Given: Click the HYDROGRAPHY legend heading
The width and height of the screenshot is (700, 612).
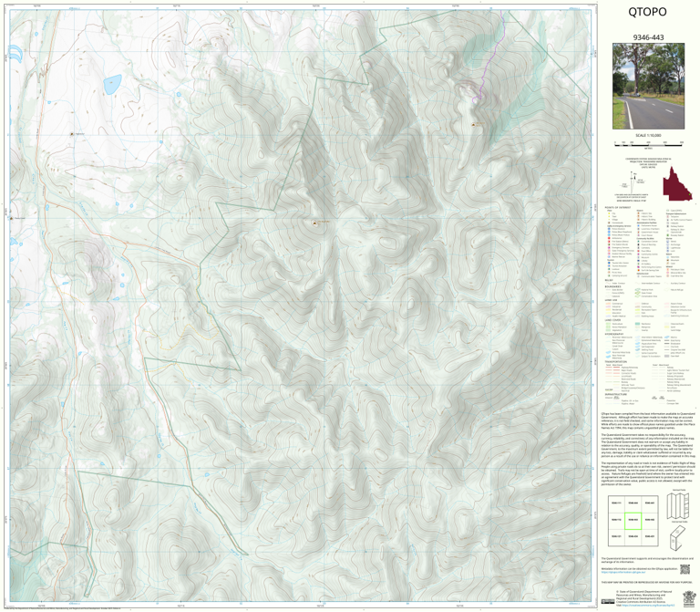Looking at the screenshot, I should pos(614,334).
